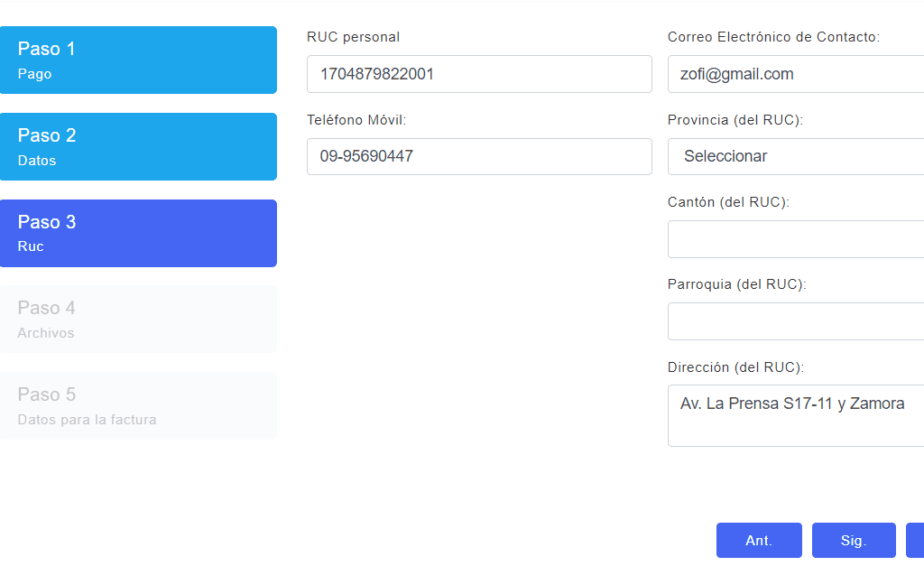Click the Correo Electrónico de Contacto field

[796, 74]
